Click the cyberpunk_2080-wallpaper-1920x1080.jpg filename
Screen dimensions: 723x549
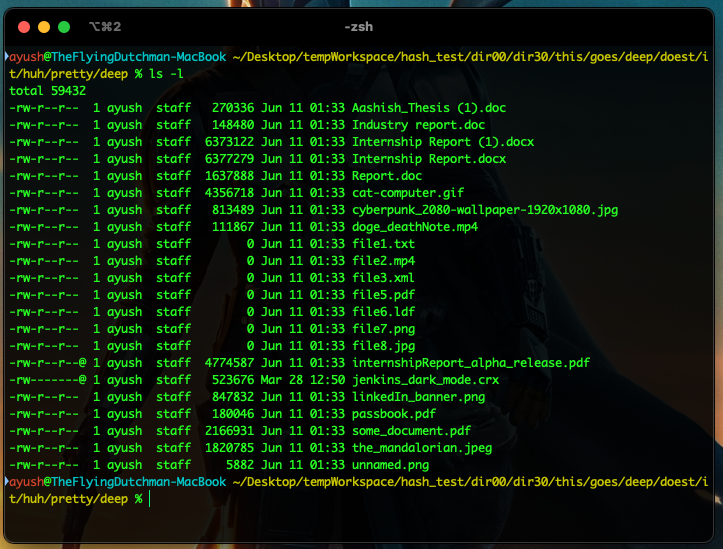coord(485,209)
